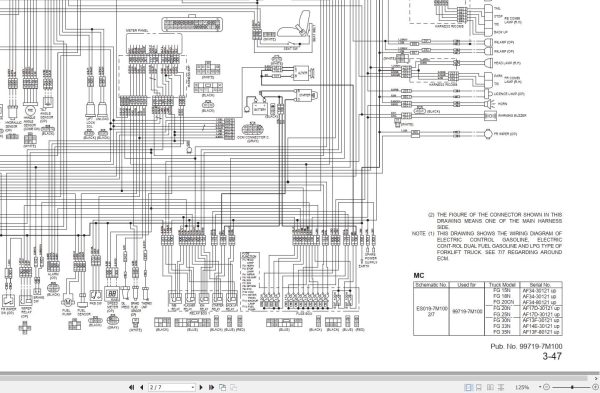The image size is (600, 393).
Task: Go to the first page
Action: pyautogui.click(x=131, y=387)
